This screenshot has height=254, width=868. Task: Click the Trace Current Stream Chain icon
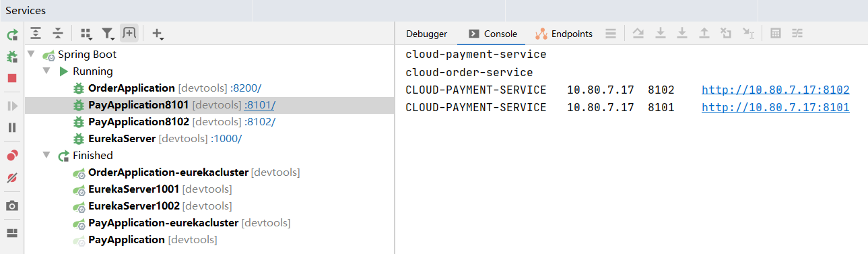797,33
